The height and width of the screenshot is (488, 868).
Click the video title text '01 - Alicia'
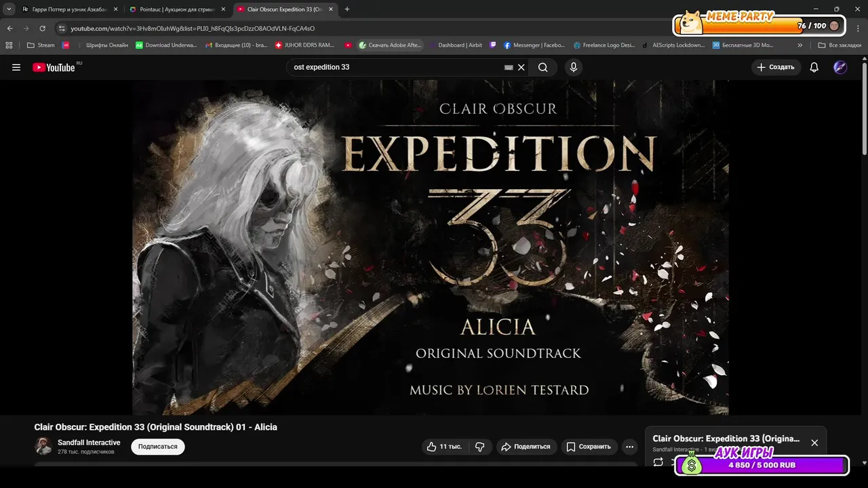pos(255,427)
